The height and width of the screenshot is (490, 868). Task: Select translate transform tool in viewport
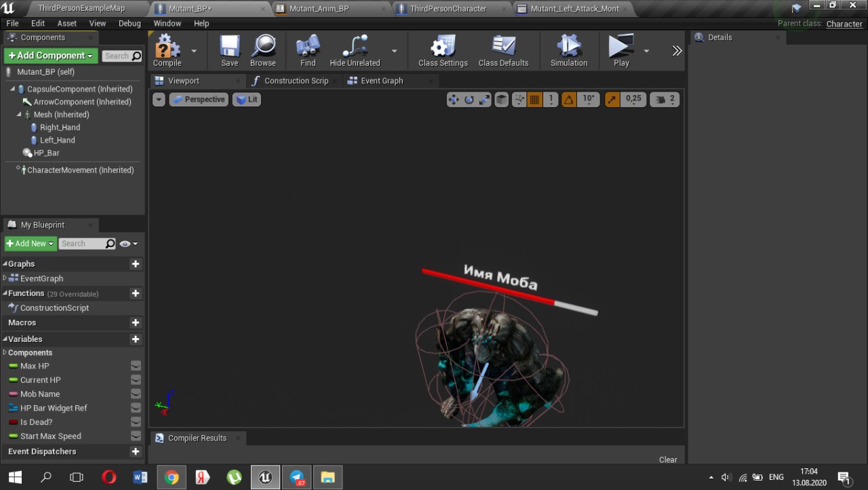coord(454,100)
